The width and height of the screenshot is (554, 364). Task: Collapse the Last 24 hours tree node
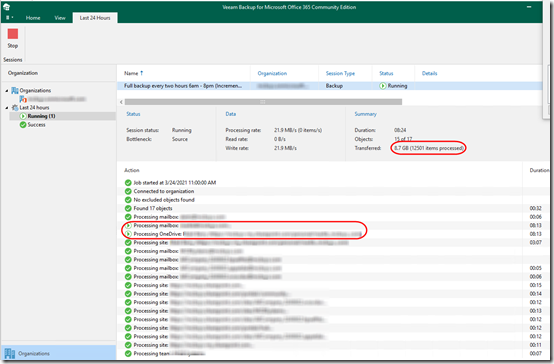coord(7,107)
